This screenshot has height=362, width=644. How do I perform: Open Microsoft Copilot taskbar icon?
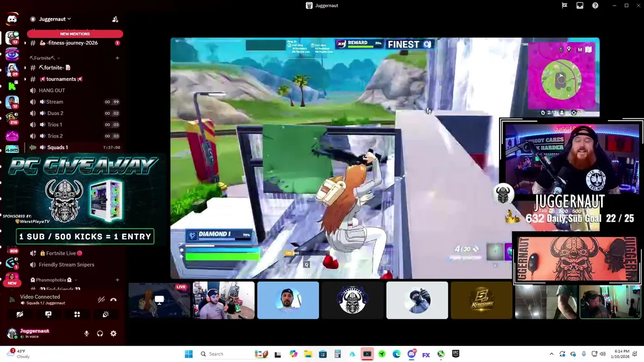[293, 354]
